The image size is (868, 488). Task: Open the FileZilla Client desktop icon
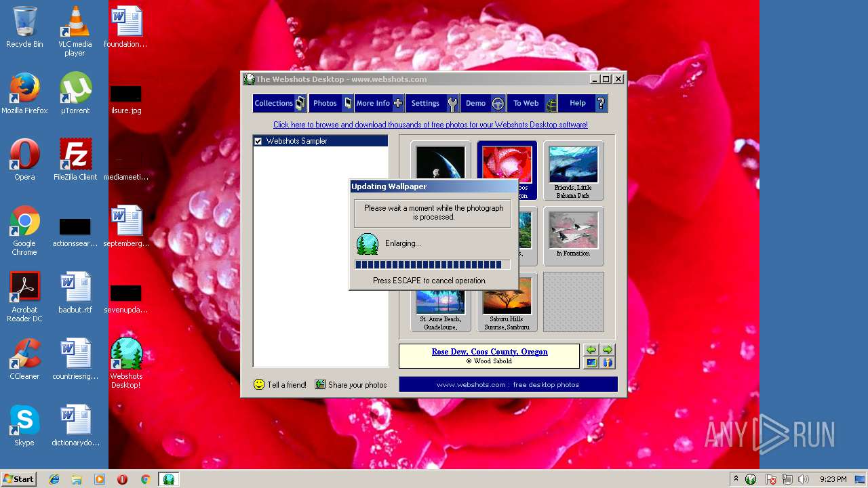pos(75,160)
